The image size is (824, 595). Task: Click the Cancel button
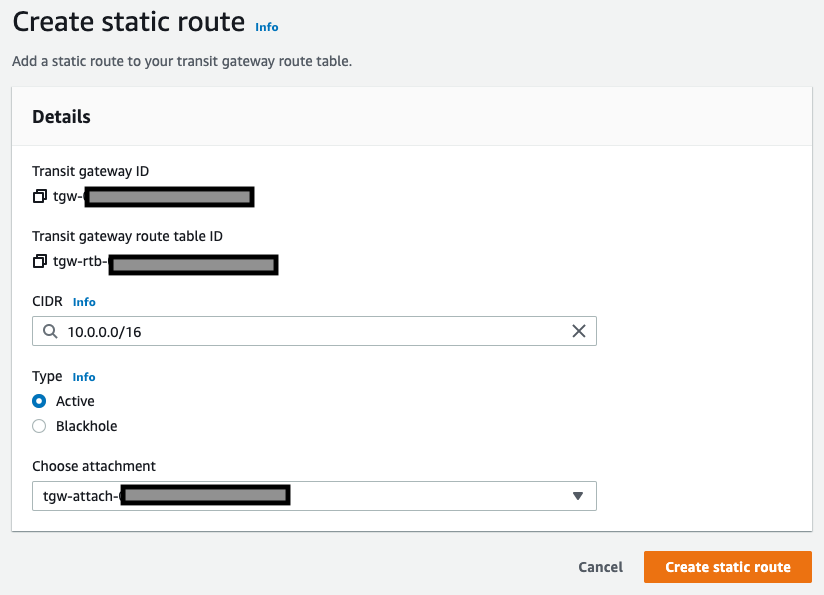click(x=600, y=566)
